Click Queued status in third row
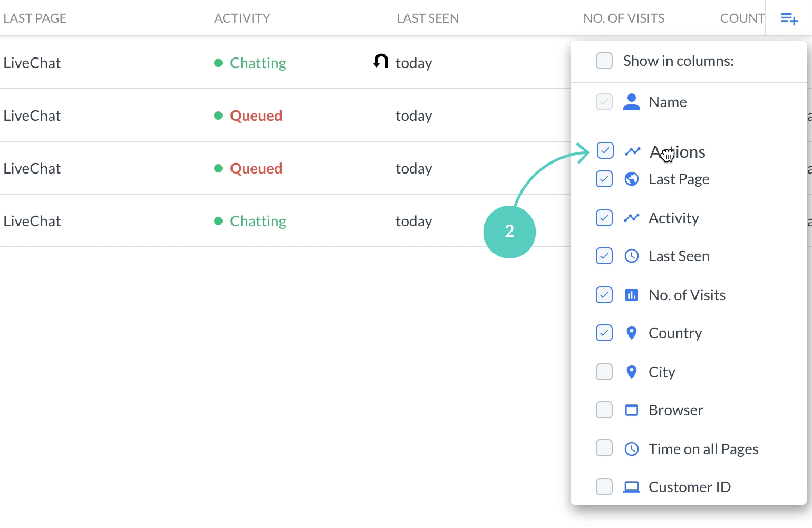The width and height of the screenshot is (812, 528). pos(256,168)
